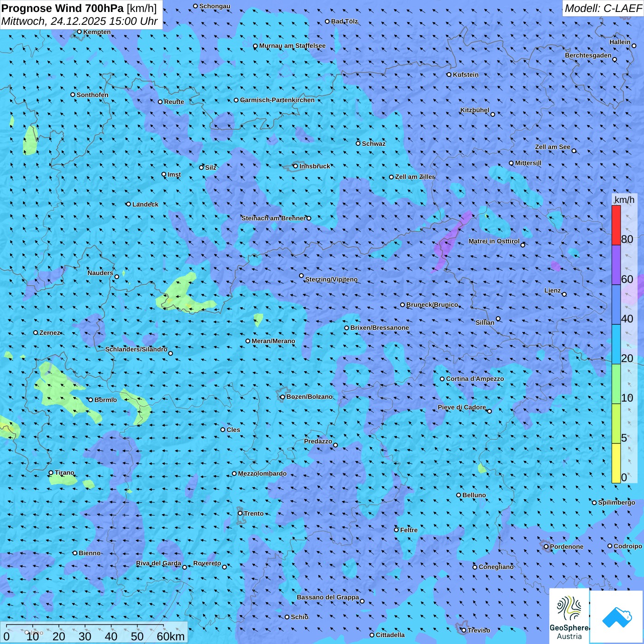
Task: Choose the lime 5–10 km/h legend segment
Action: [616, 424]
